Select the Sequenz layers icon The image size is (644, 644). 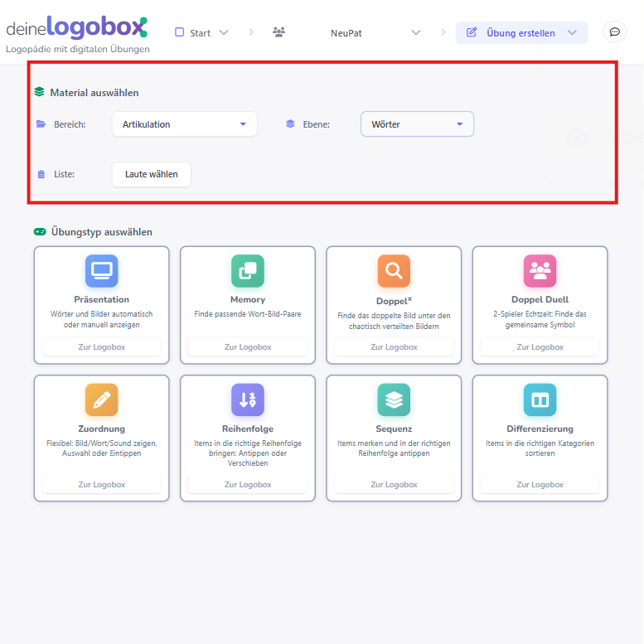(394, 399)
